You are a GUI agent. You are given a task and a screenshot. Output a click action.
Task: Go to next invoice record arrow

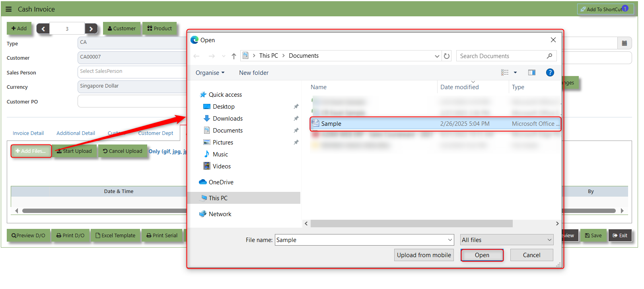click(x=91, y=29)
